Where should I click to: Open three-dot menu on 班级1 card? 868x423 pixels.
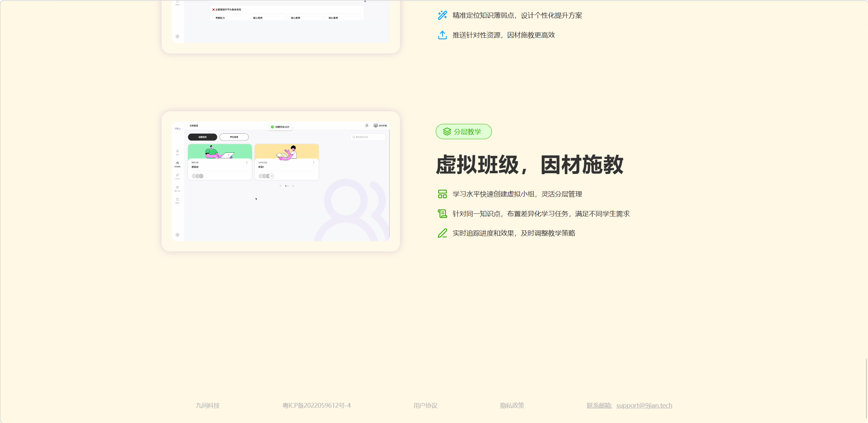(314, 163)
